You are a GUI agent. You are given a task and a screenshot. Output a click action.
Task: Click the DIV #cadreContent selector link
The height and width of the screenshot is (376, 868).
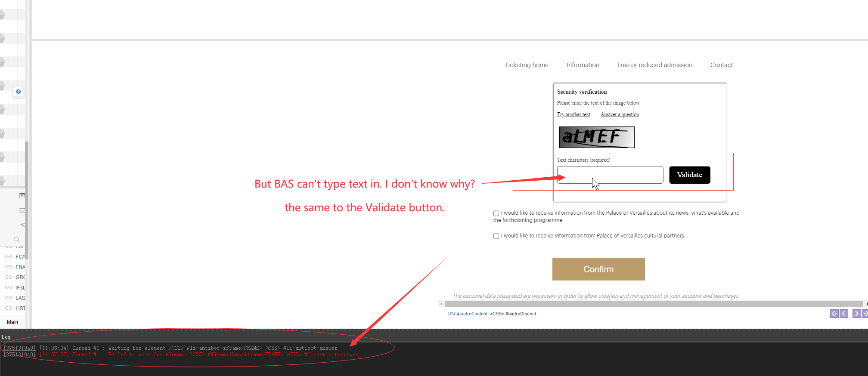(x=468, y=314)
